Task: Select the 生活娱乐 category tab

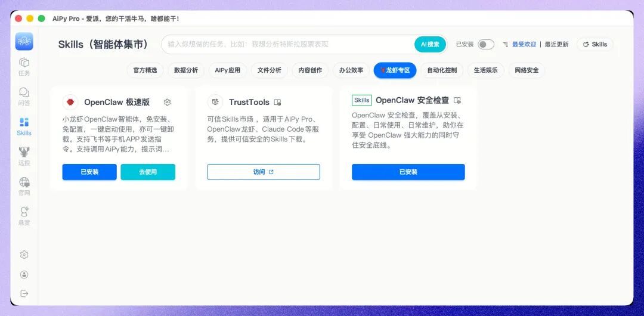Action: [x=486, y=70]
